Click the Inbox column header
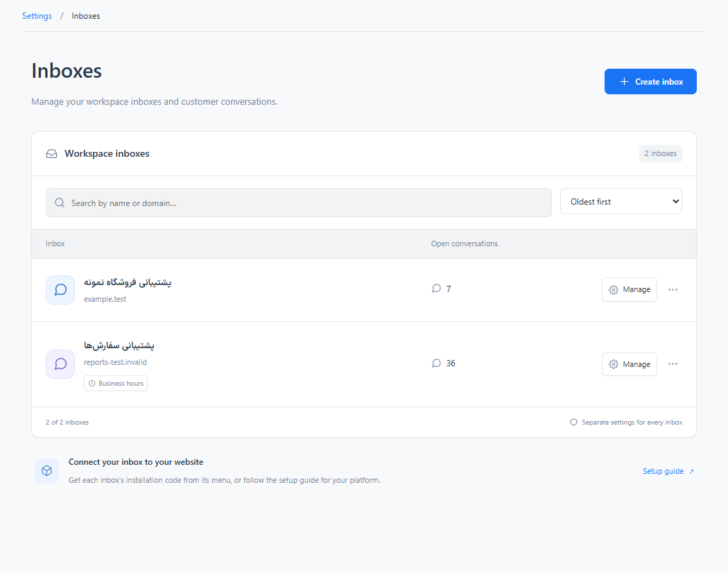 [x=55, y=243]
